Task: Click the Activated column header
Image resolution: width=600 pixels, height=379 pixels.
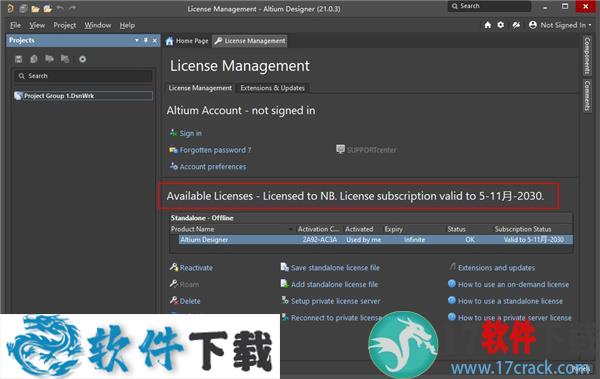Action: [x=359, y=229]
